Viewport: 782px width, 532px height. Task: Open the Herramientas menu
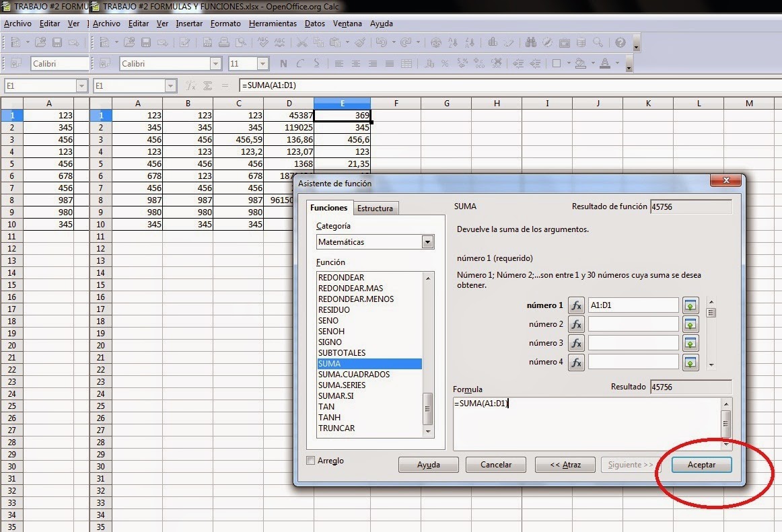click(273, 24)
